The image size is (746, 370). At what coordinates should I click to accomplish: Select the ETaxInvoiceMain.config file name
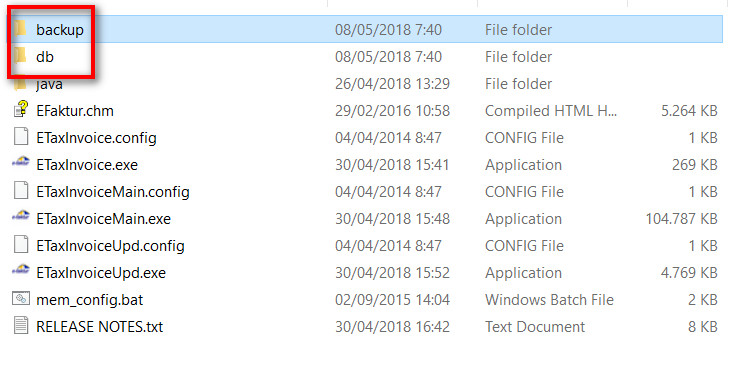tap(113, 192)
